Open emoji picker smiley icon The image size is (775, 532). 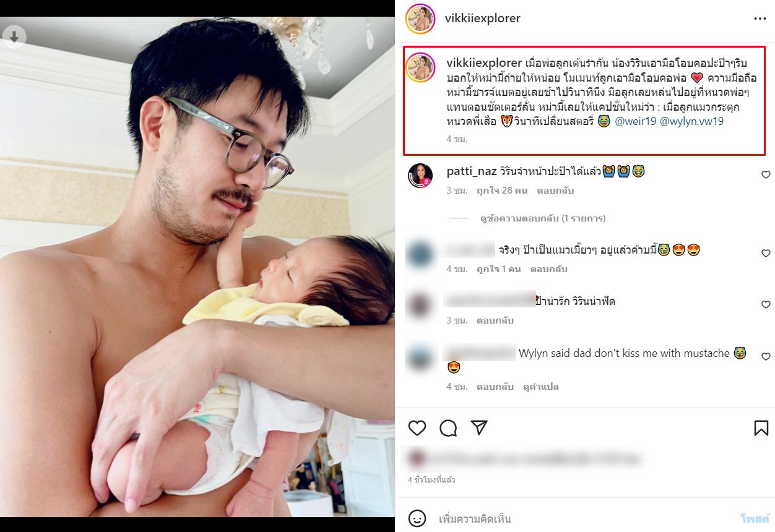point(417,518)
